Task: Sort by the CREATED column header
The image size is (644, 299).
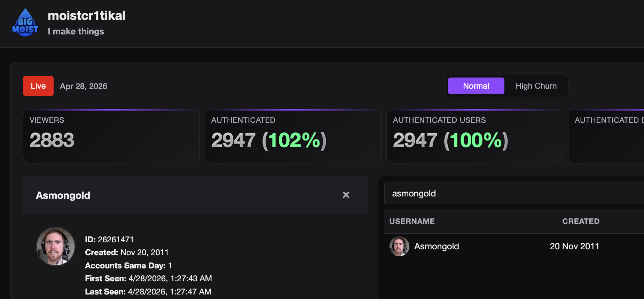Action: [x=581, y=221]
